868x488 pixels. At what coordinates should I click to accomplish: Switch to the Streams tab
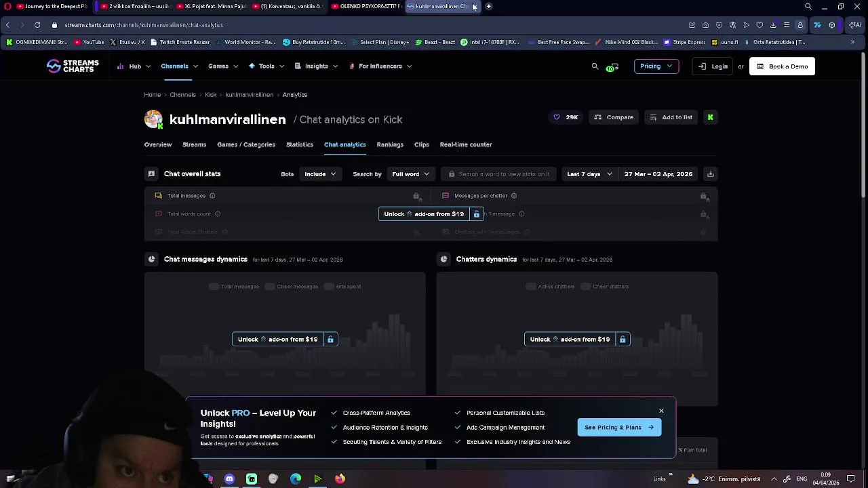point(194,144)
